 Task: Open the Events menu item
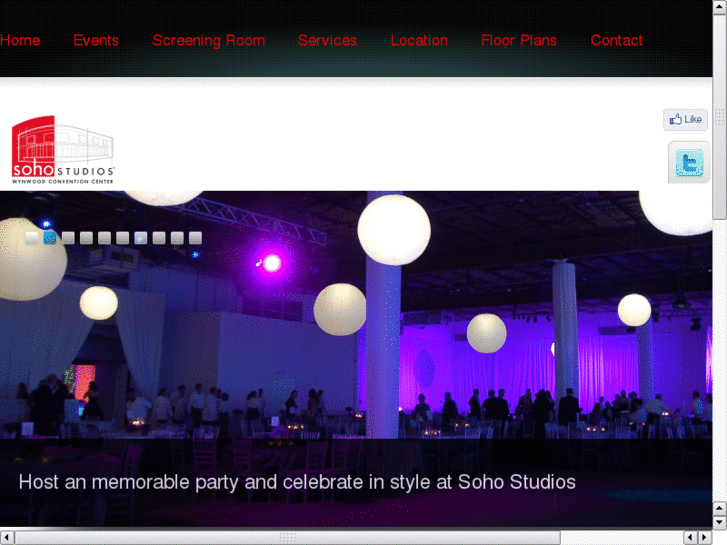coord(96,40)
